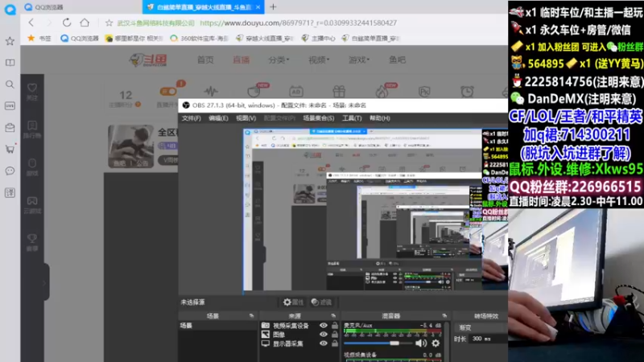Pop out the 来源 dock panel in OBS
644x362 pixels.
333,316
